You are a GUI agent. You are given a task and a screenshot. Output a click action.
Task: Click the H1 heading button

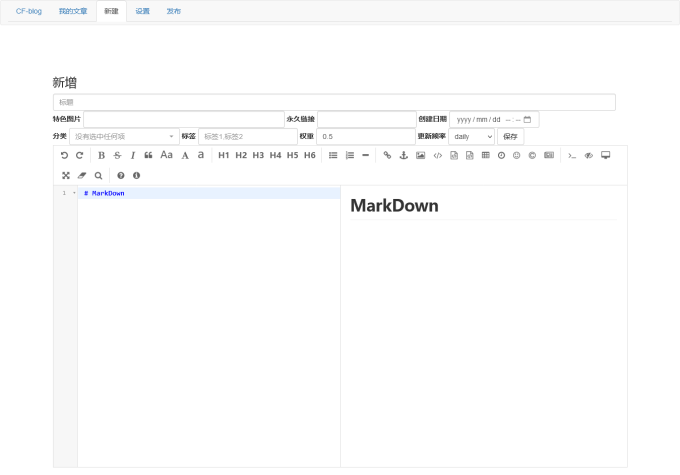(x=224, y=155)
